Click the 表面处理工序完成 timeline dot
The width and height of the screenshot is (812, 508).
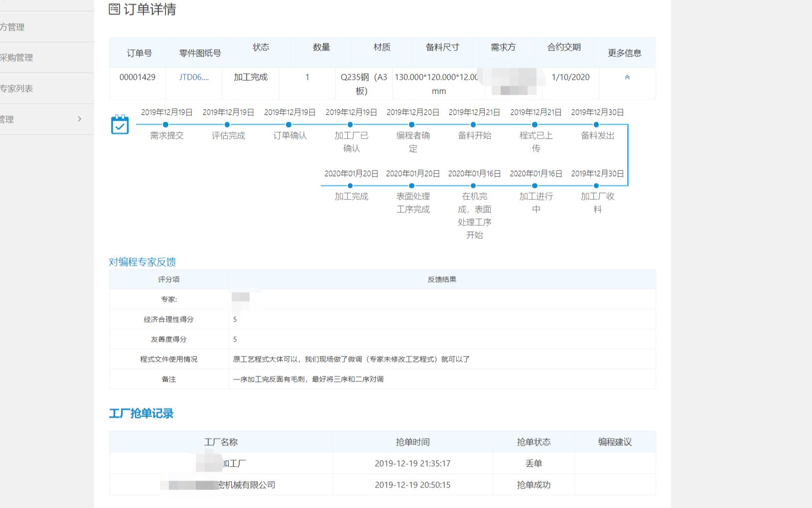[411, 185]
